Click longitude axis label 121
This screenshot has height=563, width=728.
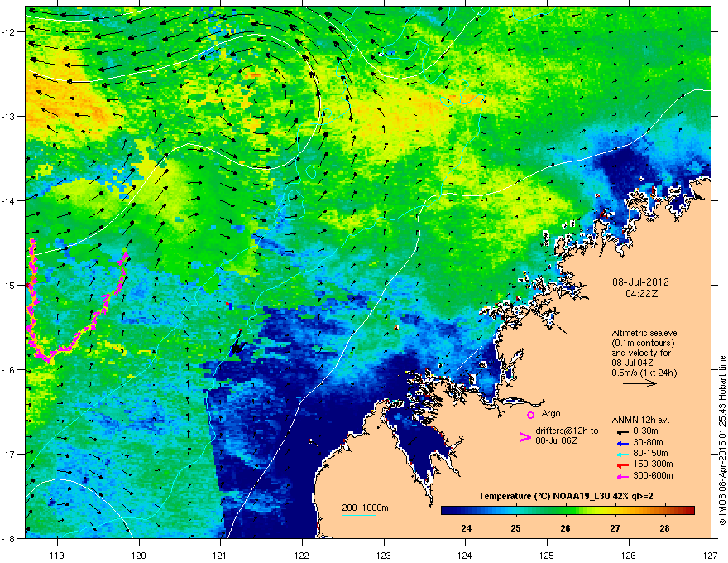220,555
